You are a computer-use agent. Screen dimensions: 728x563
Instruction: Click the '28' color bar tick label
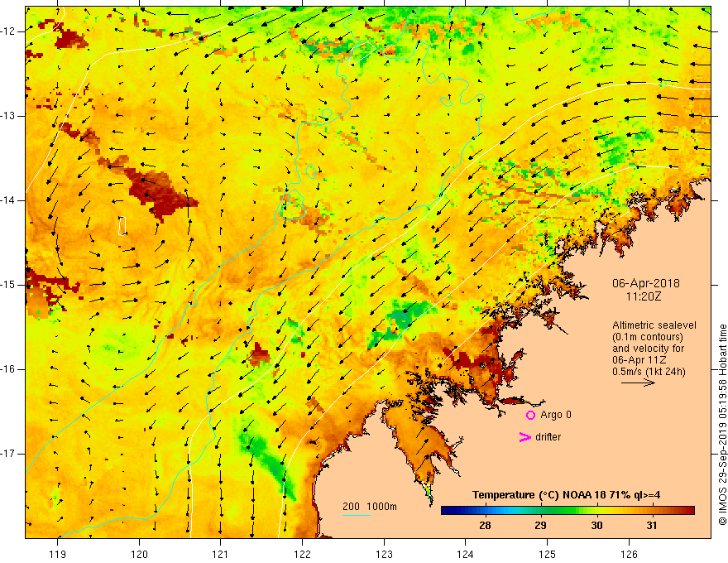point(485,526)
